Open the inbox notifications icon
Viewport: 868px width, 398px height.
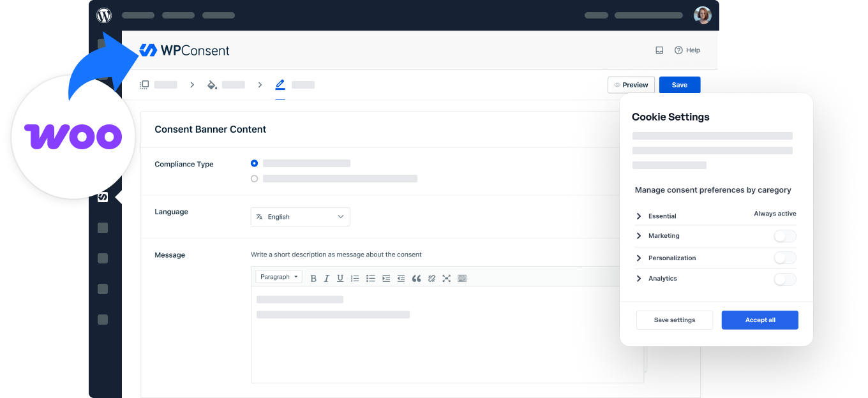click(659, 50)
